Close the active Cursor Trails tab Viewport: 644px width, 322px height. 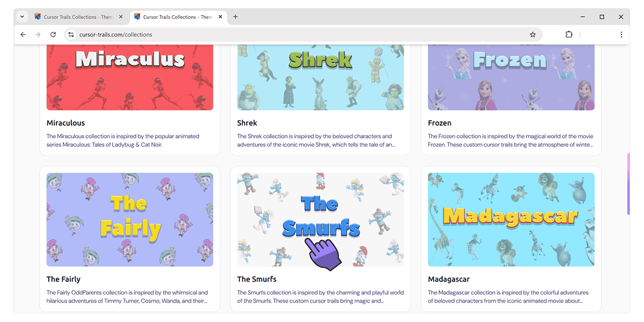point(221,17)
